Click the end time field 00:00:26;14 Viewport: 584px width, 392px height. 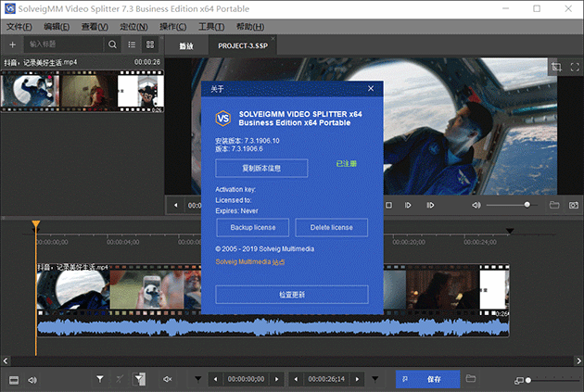(x=326, y=379)
